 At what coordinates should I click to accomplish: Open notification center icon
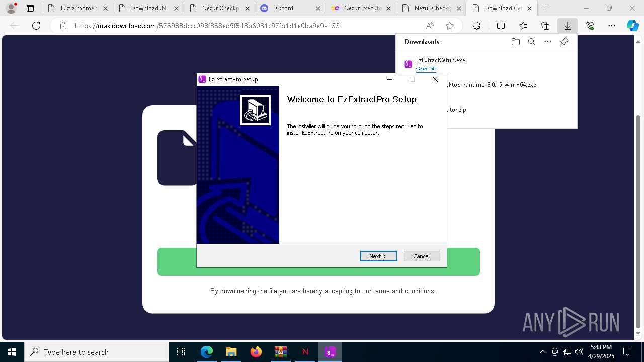pyautogui.click(x=627, y=352)
